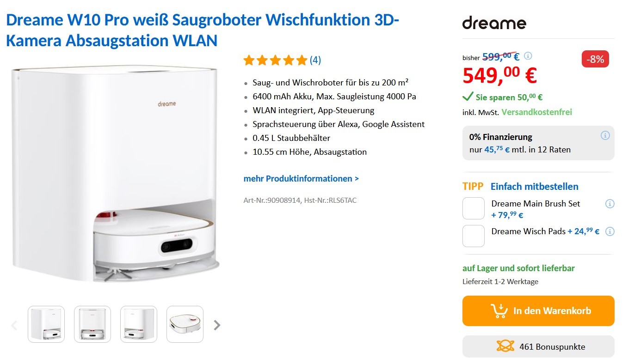Click the -8% discount badge
The height and width of the screenshot is (364, 628).
[595, 59]
